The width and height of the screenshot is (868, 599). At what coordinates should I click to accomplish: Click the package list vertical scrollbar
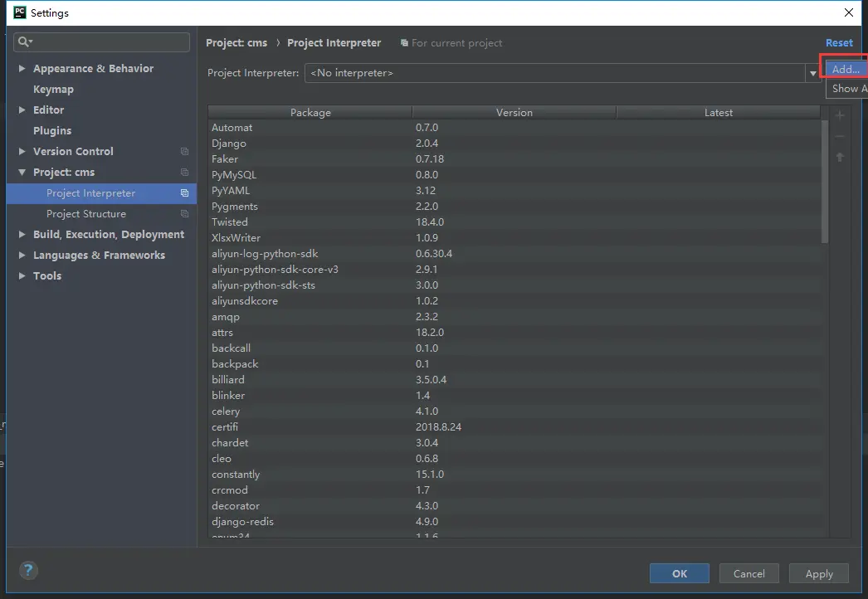825,182
